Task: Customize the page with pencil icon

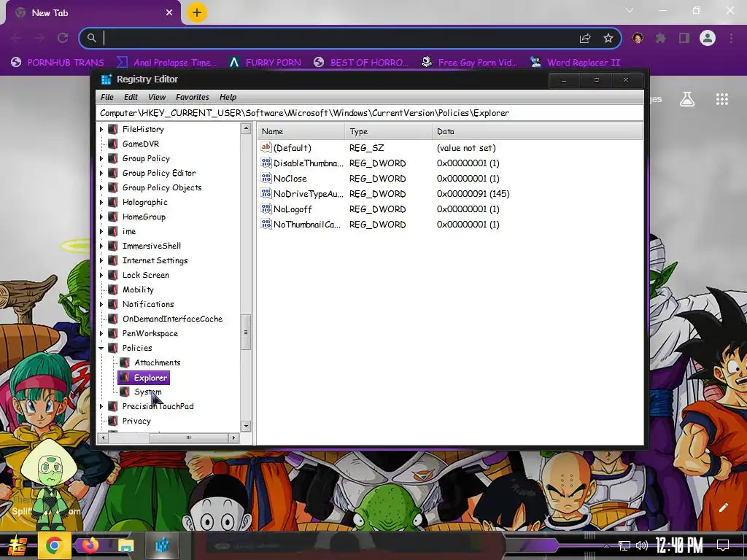Action: tap(723, 507)
